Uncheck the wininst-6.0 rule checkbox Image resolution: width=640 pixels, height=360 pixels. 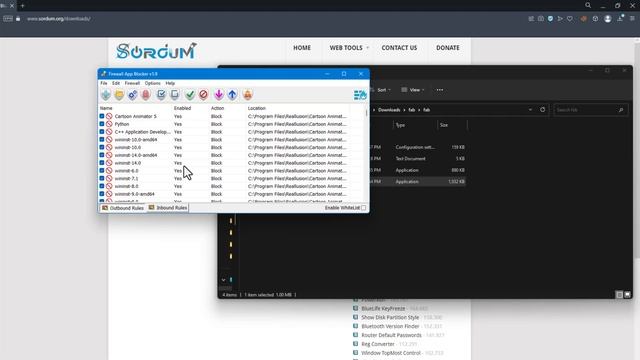click(x=102, y=171)
